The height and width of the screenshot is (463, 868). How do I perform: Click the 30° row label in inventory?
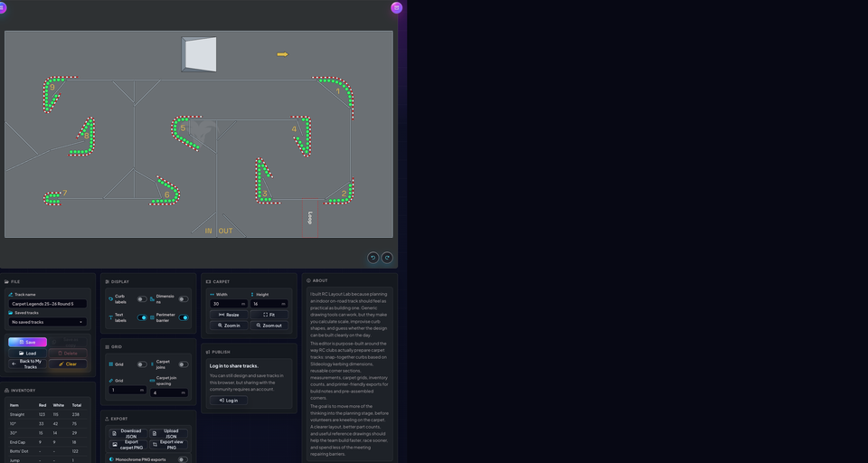point(13,433)
